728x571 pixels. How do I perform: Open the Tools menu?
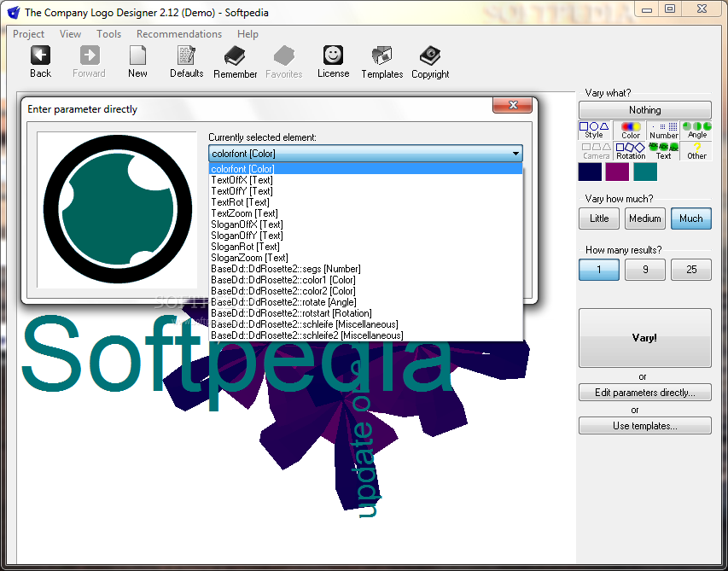pos(108,34)
